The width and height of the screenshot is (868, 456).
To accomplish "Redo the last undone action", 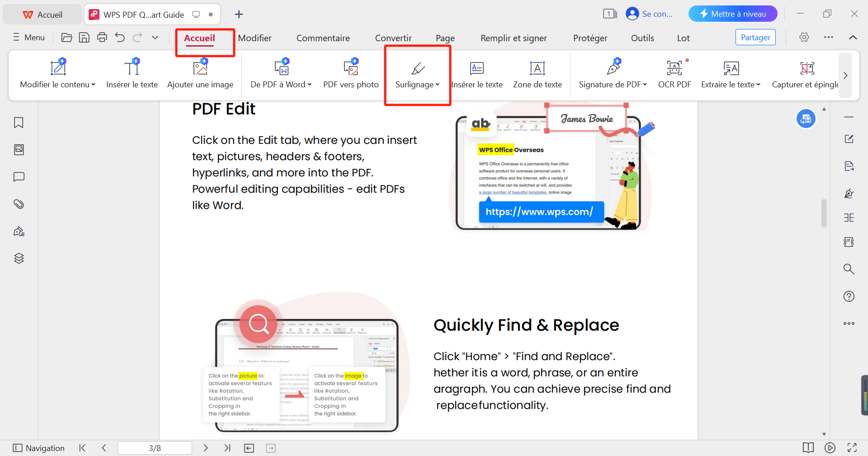I will pos(137,38).
